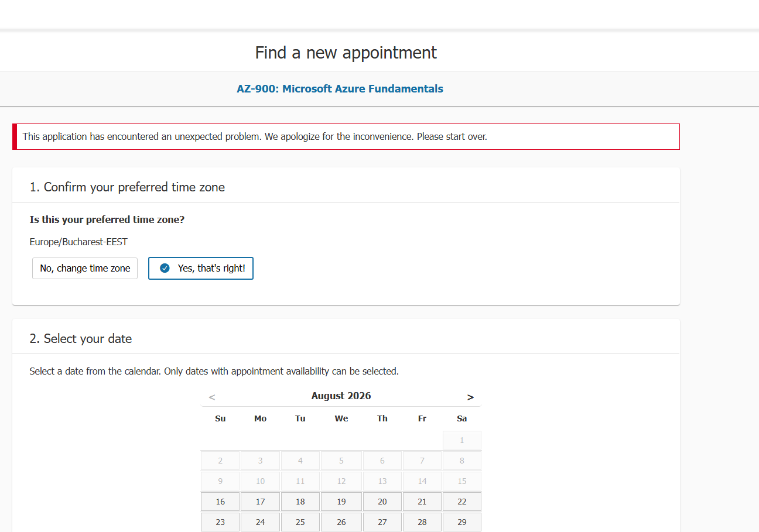Click the 'Find a new appointment' heading
The width and height of the screenshot is (759, 532).
[346, 53]
